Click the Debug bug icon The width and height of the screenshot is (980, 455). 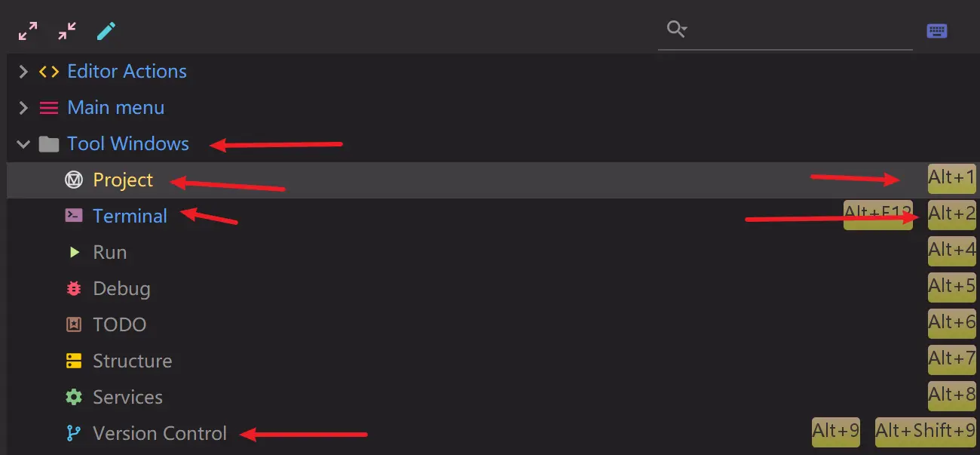pos(73,288)
